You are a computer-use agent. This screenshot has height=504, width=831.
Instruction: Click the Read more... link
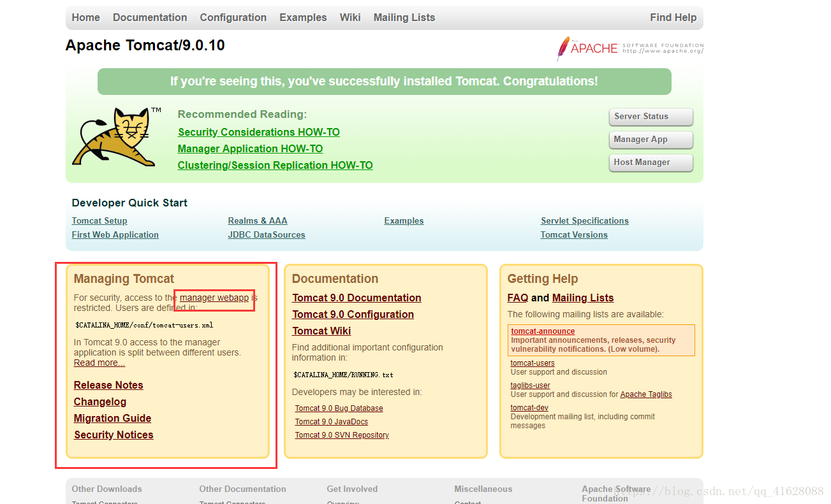point(99,363)
